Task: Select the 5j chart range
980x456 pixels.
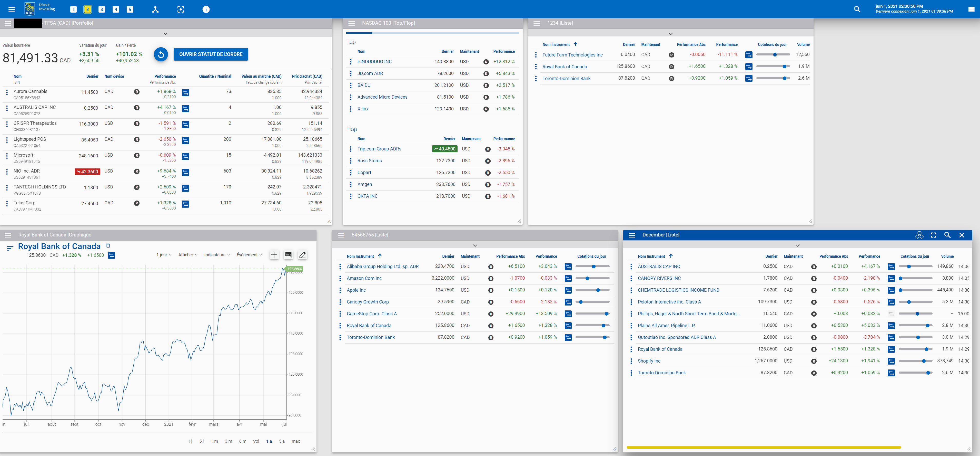Action: click(202, 441)
